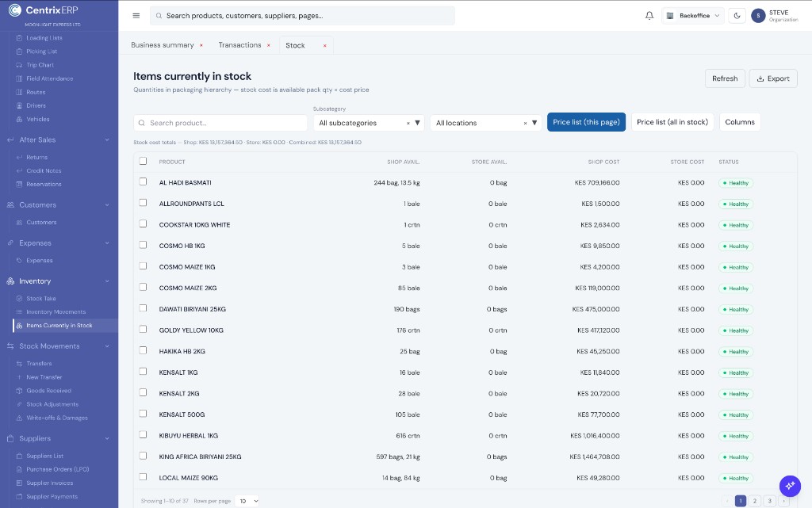Tick the select-all header checkbox
This screenshot has width=812, height=508.
(143, 162)
